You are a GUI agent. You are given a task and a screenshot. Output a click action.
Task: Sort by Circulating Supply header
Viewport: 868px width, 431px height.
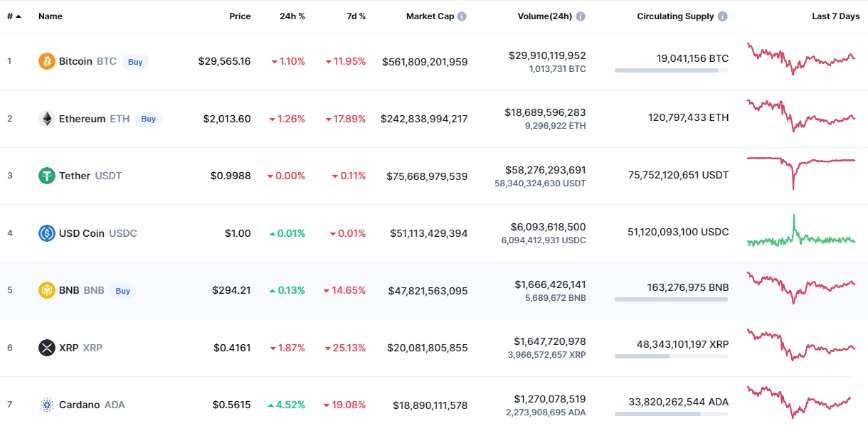pos(675,16)
